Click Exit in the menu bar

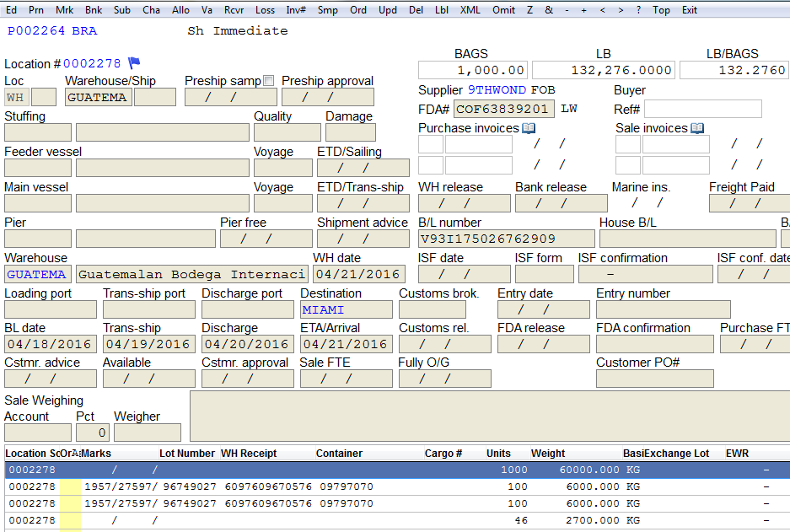pos(690,10)
